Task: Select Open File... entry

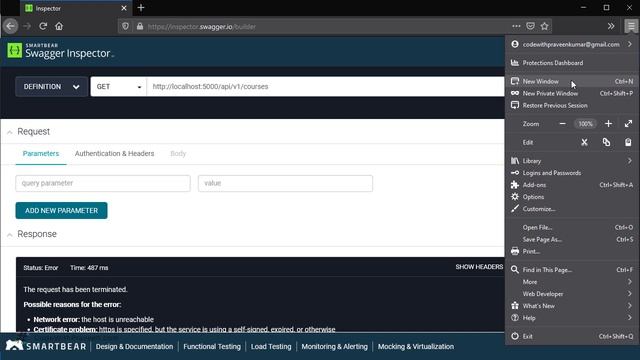Action: click(x=572, y=227)
